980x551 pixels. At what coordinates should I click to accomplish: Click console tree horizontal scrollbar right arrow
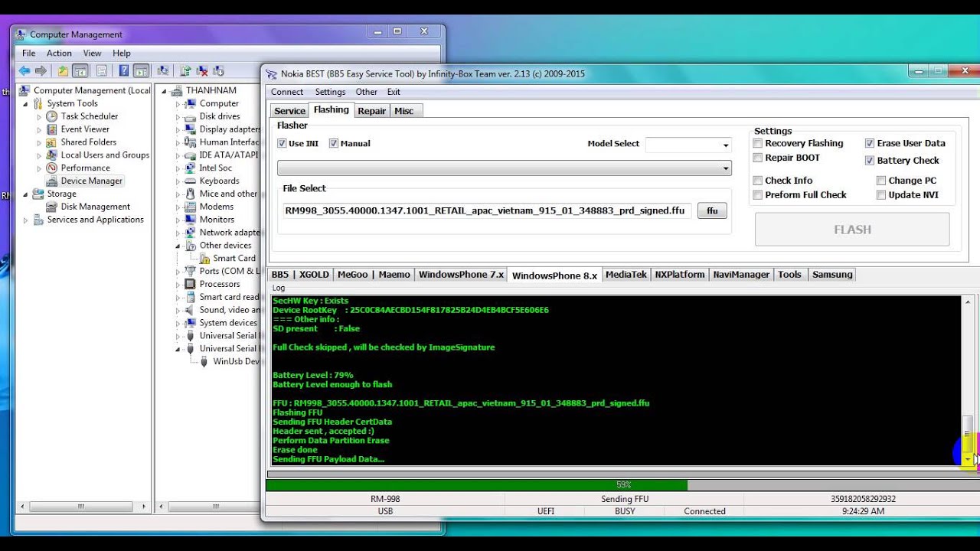pyautogui.click(x=144, y=507)
